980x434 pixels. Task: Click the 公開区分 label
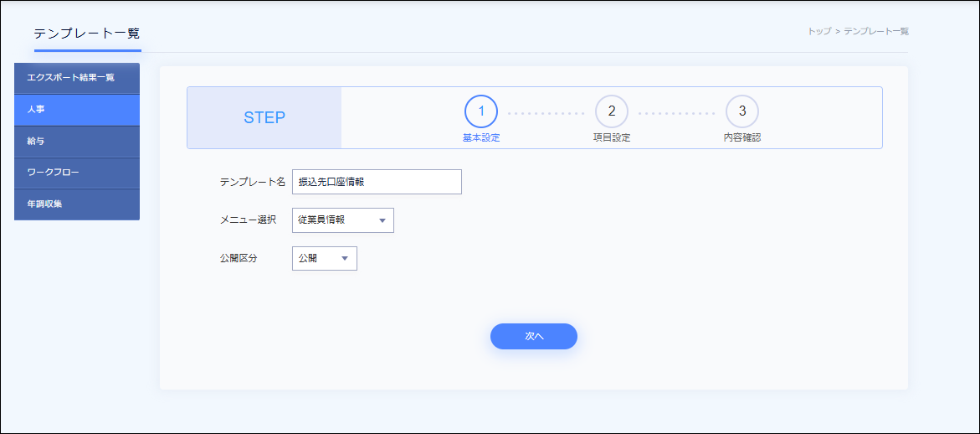[x=239, y=258]
